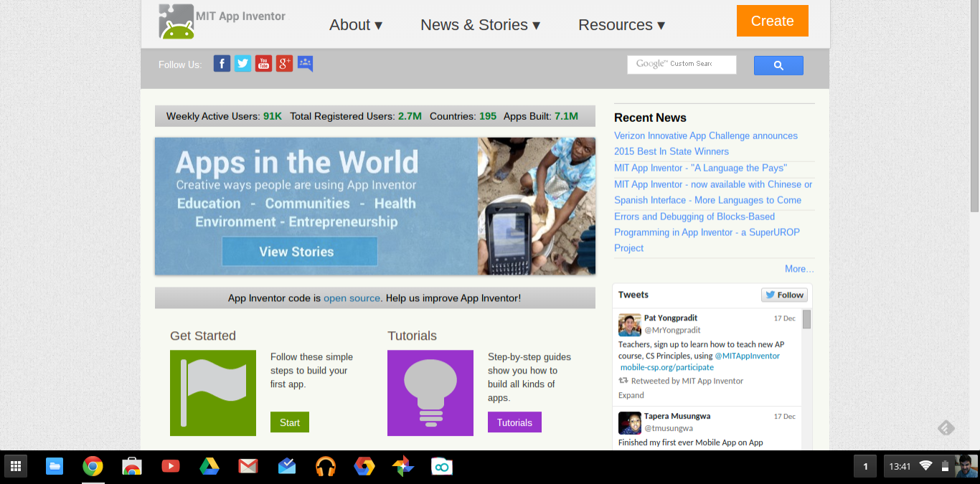Screen dimensions: 980x484
Task: Click the purple Tutorials button
Action: (x=514, y=422)
